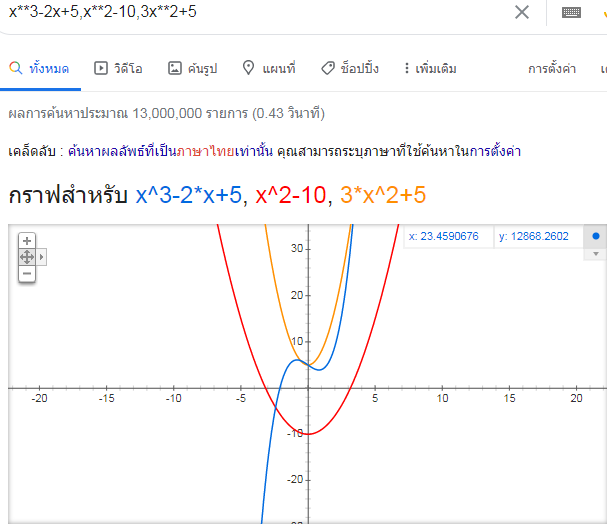Viewport: 607px width, 526px height.
Task: Click the three dots icon beside เพิ่มเติม
Action: pos(406,68)
